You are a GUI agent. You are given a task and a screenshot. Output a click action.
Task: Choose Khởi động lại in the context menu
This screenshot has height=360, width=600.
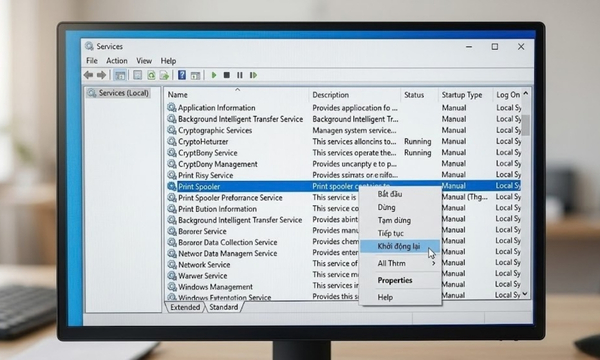[x=400, y=246]
